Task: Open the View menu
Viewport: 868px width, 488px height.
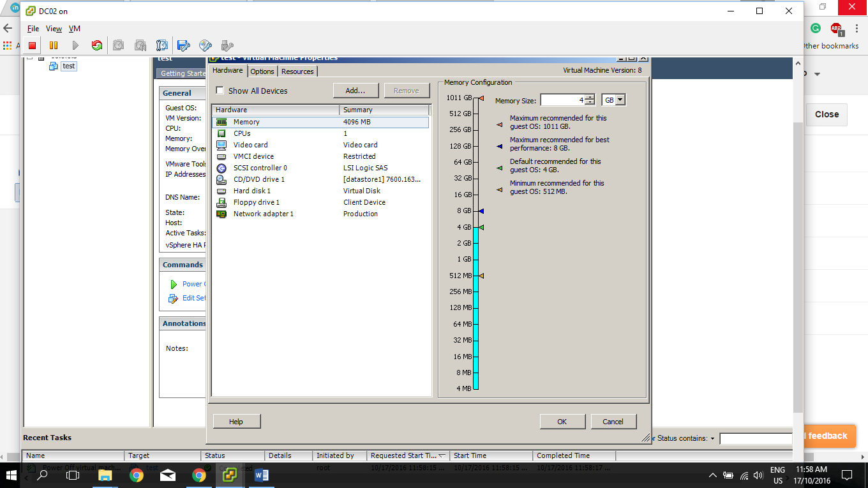Action: pos(54,29)
